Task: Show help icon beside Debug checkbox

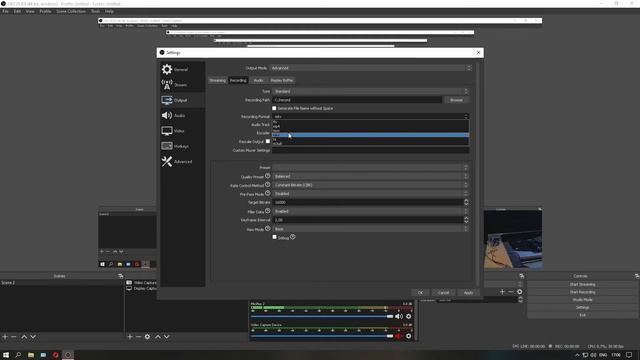Action: (293, 237)
